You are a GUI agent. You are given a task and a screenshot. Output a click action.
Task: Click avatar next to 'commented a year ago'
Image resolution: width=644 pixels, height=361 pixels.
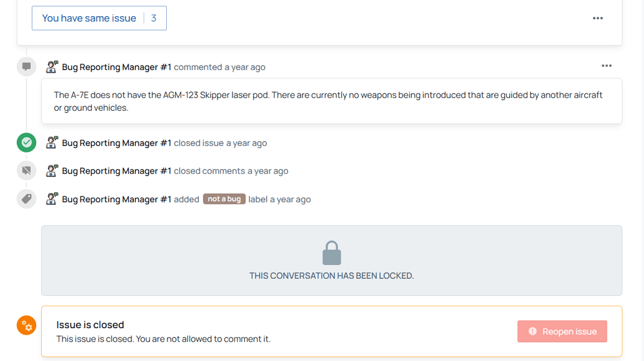pos(52,66)
